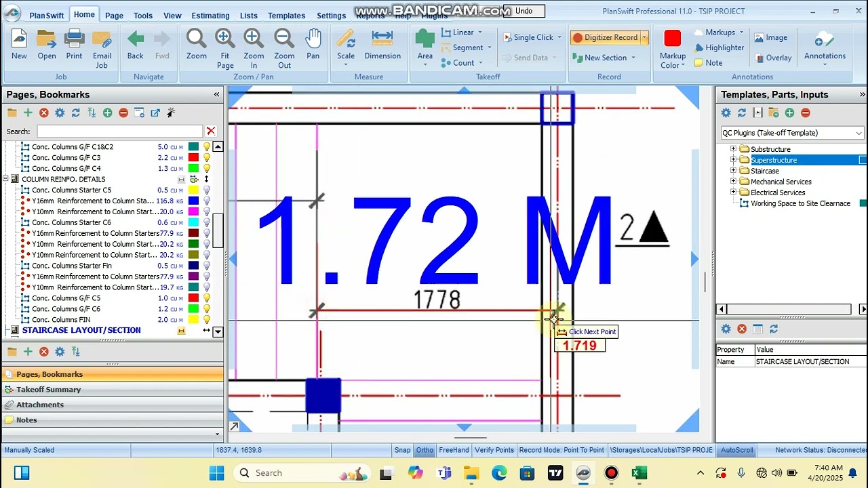The width and height of the screenshot is (868, 488).
Task: Click new folder icon in Templates panel
Action: pyautogui.click(x=774, y=113)
